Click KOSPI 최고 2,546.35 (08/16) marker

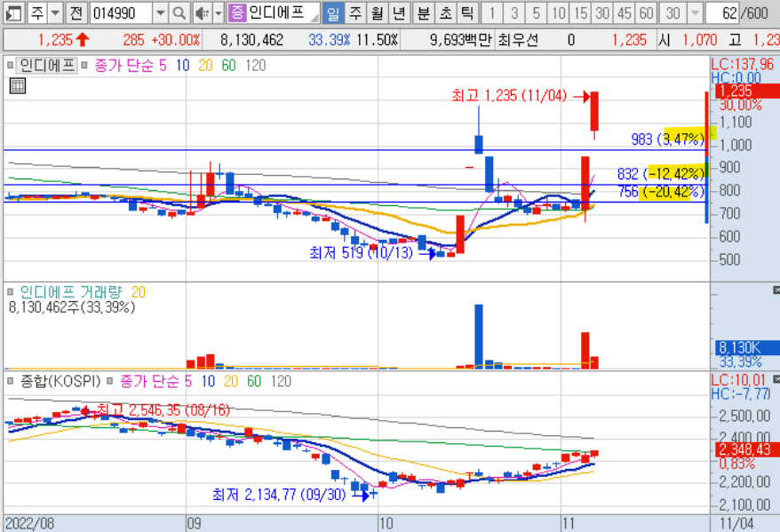[163, 410]
